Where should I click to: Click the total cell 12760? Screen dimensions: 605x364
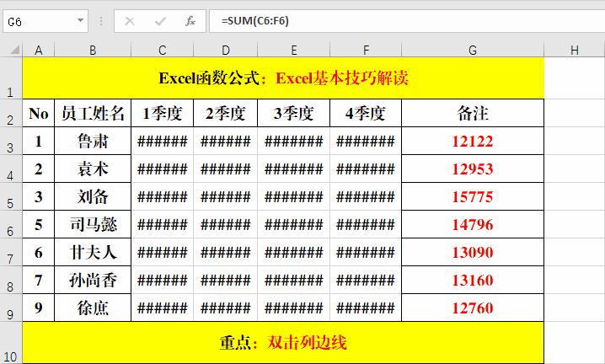(x=473, y=308)
